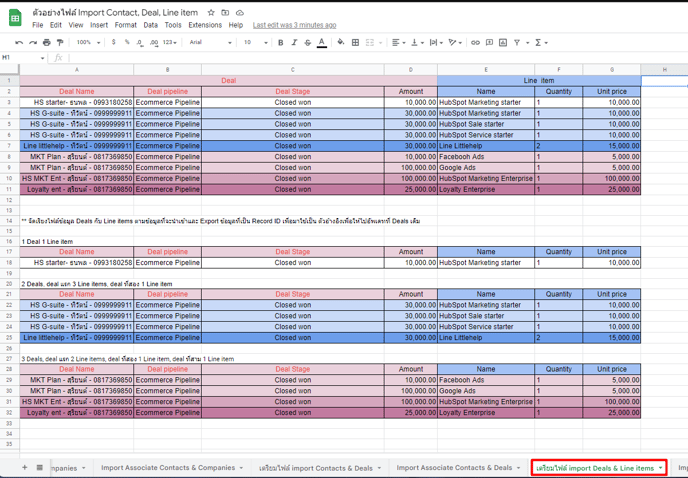Open the Arial font dropdown
688x478 pixels.
210,43
